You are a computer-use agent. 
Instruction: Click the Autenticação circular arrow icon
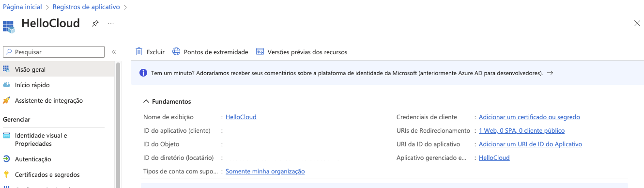pos(6,159)
